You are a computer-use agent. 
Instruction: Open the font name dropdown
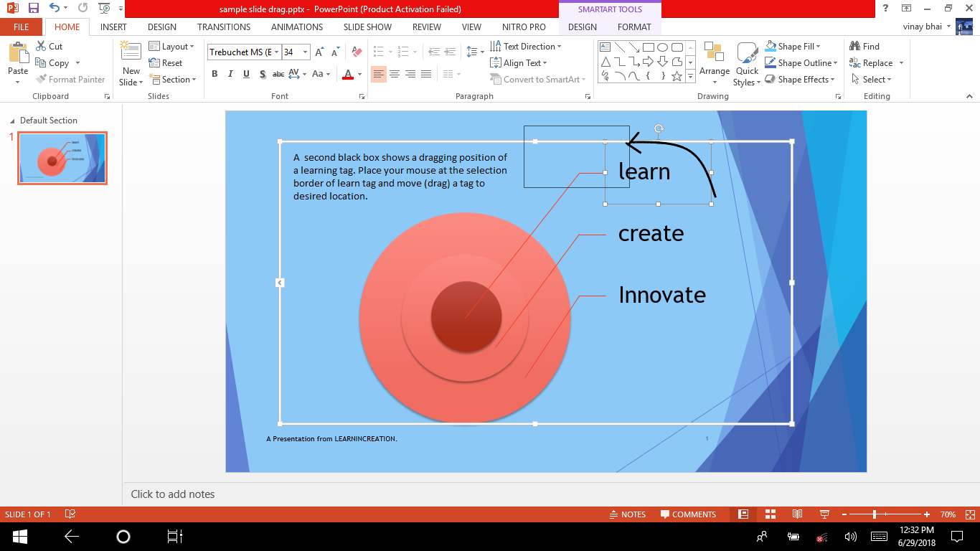(276, 52)
